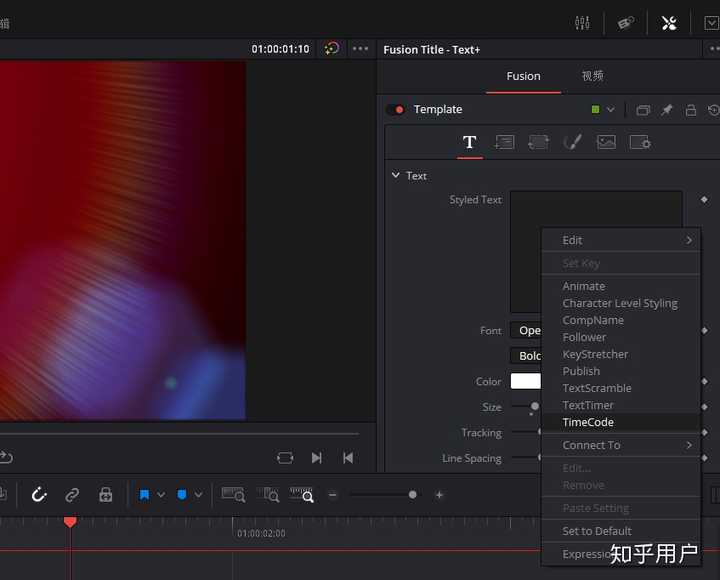Toggle the Template enable switch
The width and height of the screenshot is (720, 580).
(396, 110)
